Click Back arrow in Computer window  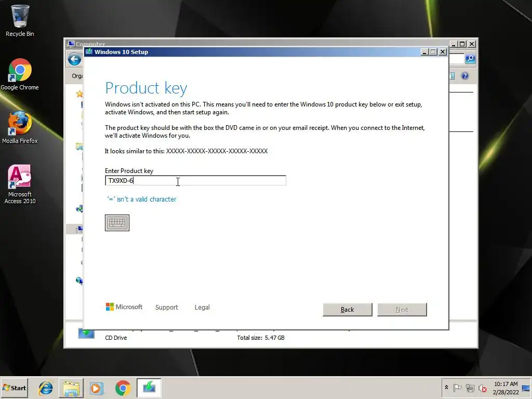pos(74,59)
